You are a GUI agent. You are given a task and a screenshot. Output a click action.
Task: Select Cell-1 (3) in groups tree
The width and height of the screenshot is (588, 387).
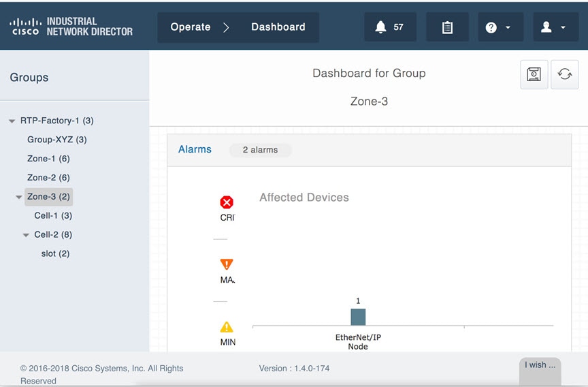coord(53,216)
